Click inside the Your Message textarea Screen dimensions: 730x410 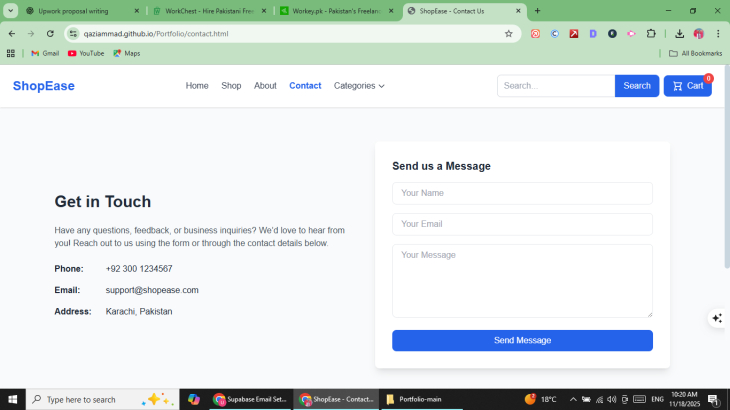coord(522,280)
